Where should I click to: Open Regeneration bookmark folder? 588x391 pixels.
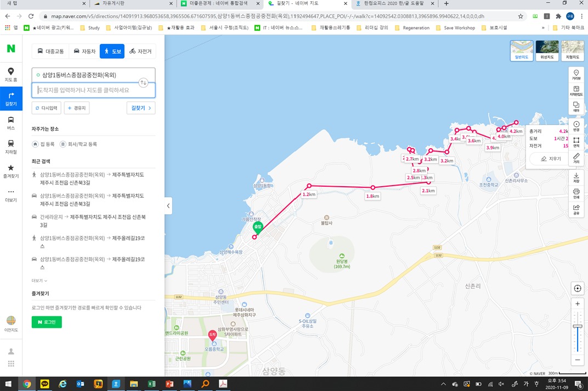(x=412, y=28)
